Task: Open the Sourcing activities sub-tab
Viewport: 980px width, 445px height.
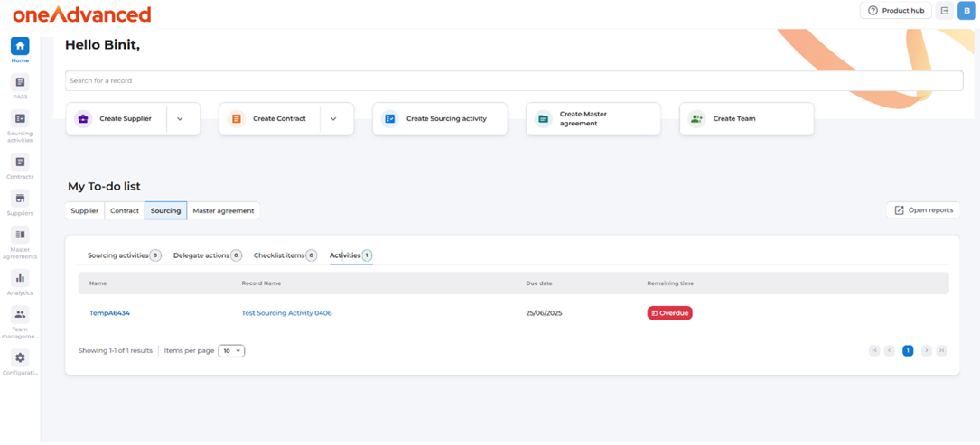Action: pos(125,255)
